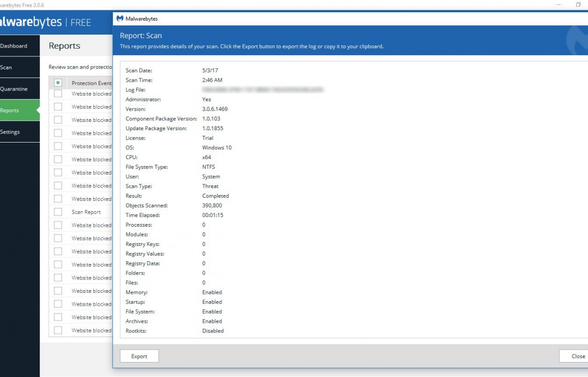Viewport: 588px width, 377px height.
Task: Toggle the select-all checkbox in list header
Action: (58, 83)
